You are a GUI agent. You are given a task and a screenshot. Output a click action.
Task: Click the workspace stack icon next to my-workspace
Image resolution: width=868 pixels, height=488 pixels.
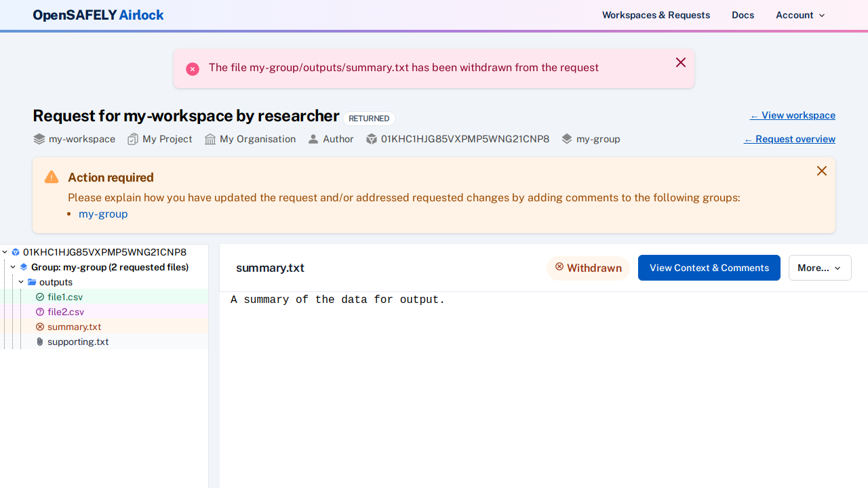click(39, 139)
